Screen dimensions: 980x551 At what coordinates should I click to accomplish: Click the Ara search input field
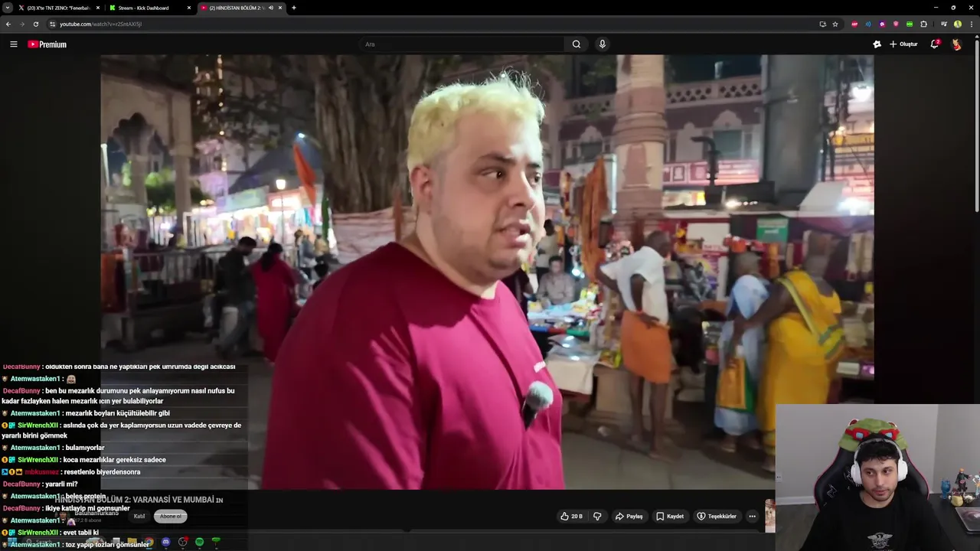(x=463, y=44)
